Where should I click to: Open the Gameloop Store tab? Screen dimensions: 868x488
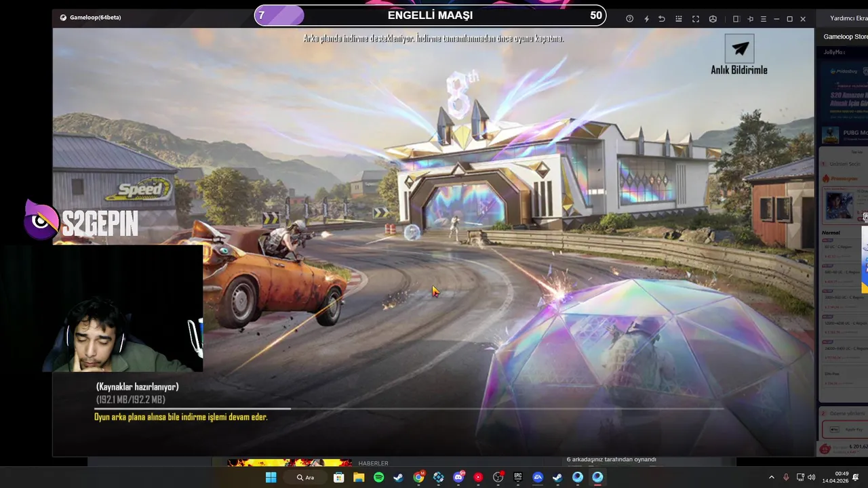click(846, 37)
